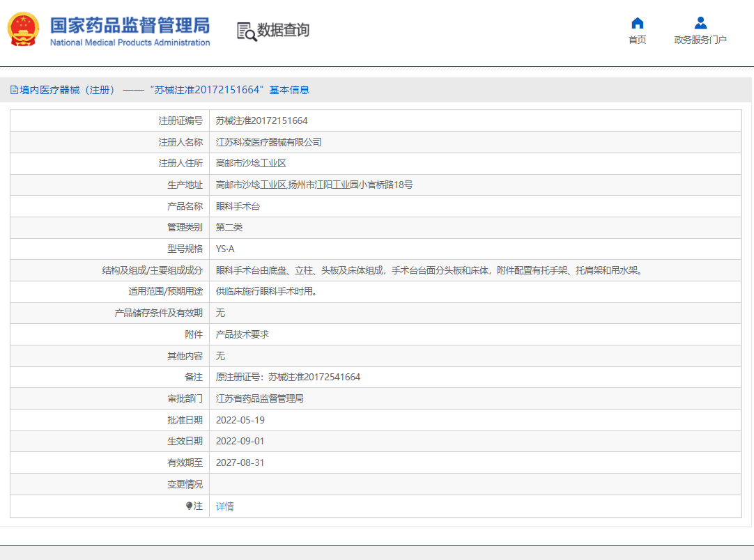The image size is (754, 560).
Task: Click the 政务服务门户 label
Action: pyautogui.click(x=700, y=40)
